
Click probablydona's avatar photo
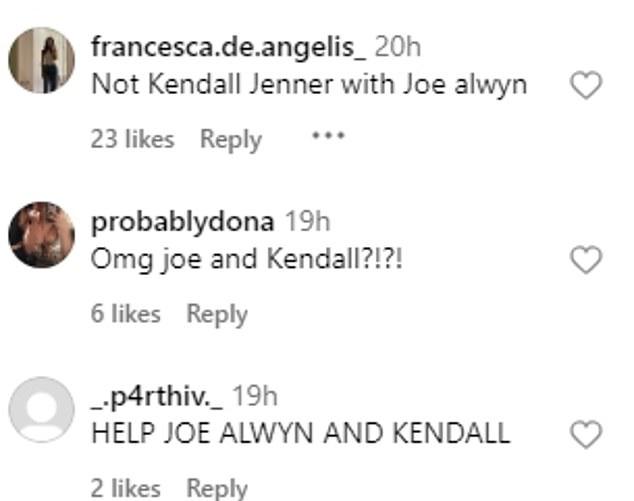coord(41,234)
